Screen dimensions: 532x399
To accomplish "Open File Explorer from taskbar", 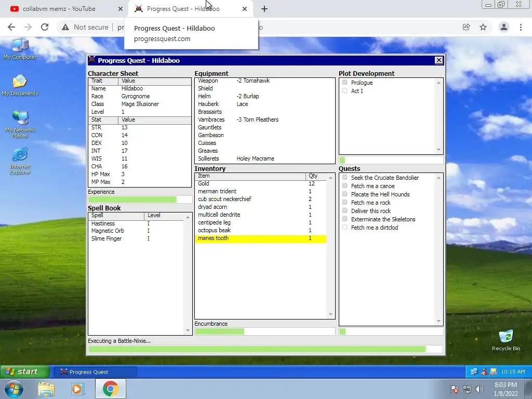I will pyautogui.click(x=46, y=389).
